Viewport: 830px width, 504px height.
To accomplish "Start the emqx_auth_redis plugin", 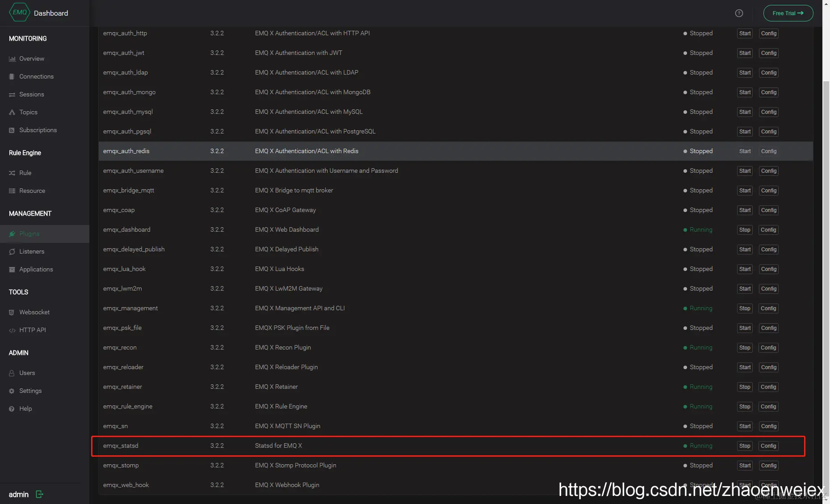I will coord(745,151).
